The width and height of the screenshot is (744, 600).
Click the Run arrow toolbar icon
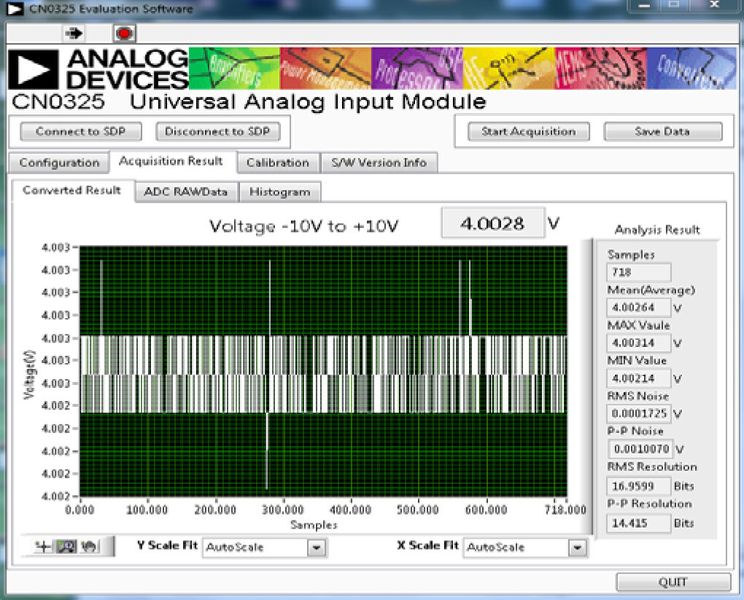coord(74,33)
